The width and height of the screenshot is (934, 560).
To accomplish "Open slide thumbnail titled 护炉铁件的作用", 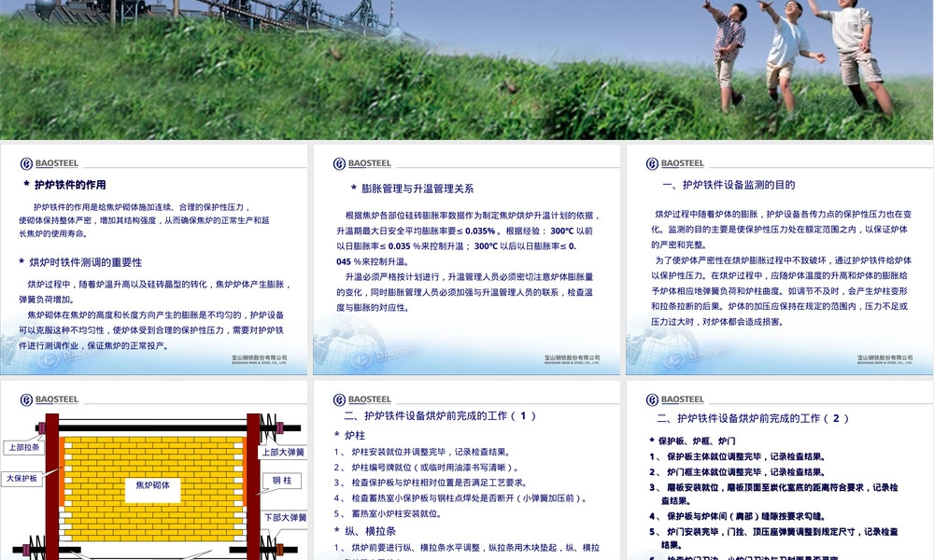I will tap(154, 259).
